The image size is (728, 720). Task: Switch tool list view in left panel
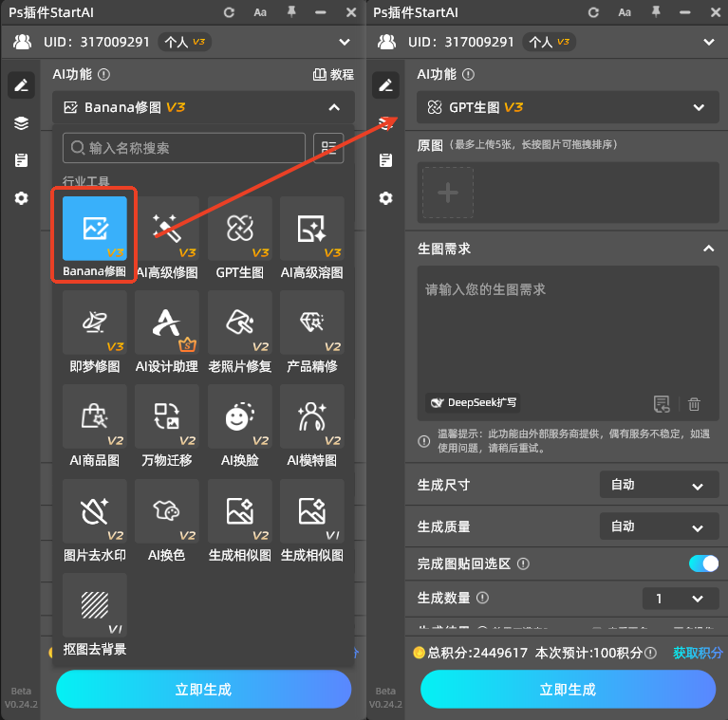tap(328, 148)
